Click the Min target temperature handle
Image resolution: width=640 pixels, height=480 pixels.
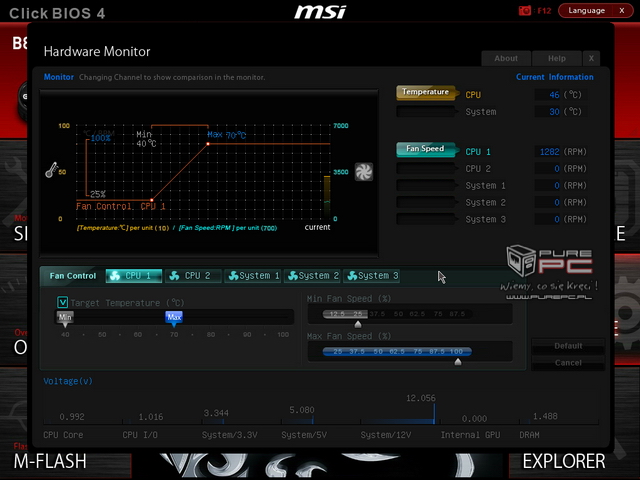[x=65, y=319]
